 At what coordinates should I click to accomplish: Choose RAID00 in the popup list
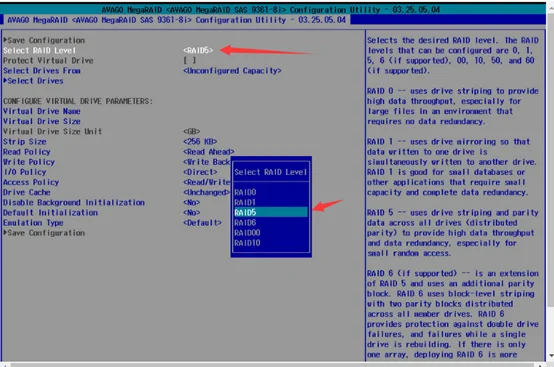247,233
